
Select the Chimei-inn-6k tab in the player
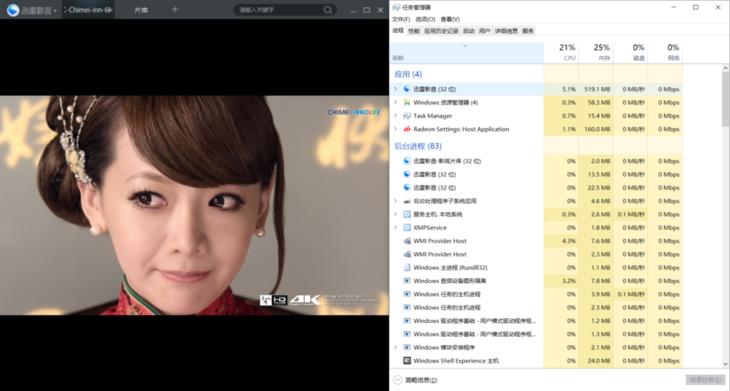[88, 10]
